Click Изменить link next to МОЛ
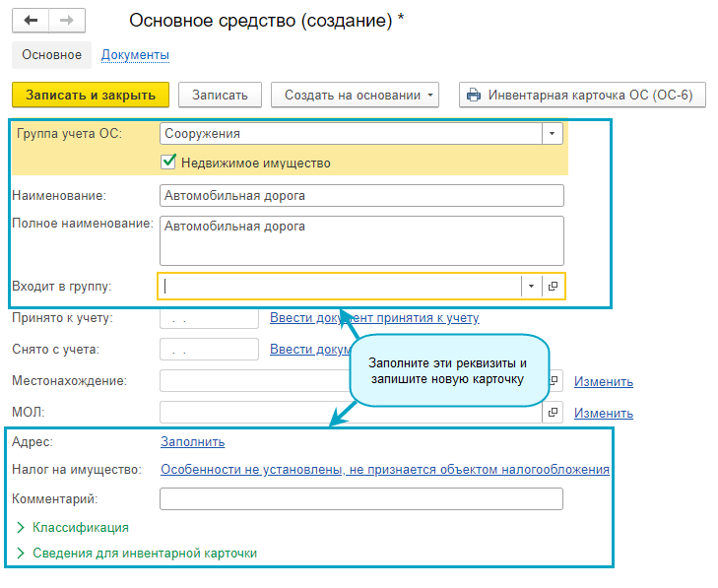 [x=604, y=413]
